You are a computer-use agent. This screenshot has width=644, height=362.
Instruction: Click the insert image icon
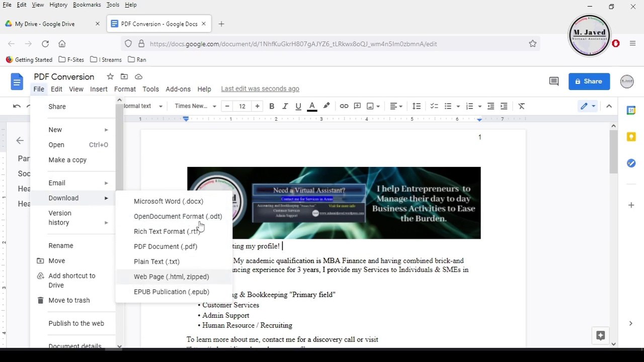[x=370, y=106]
